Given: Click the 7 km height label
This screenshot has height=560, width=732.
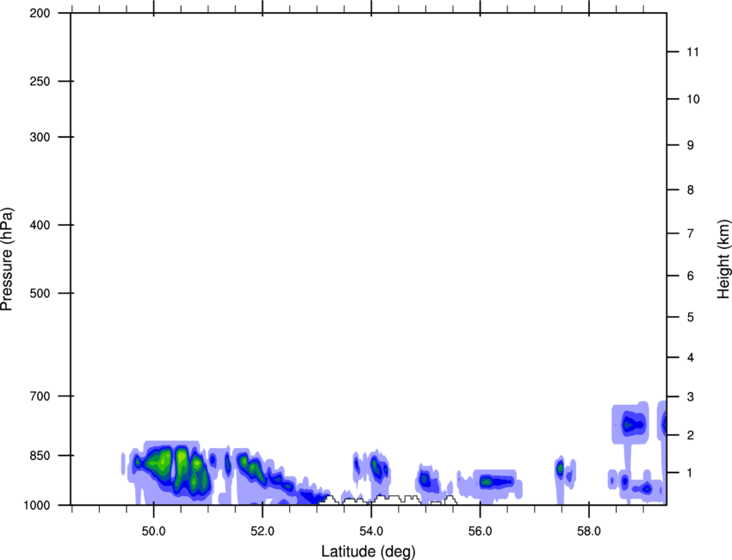Looking at the screenshot, I should click(691, 233).
